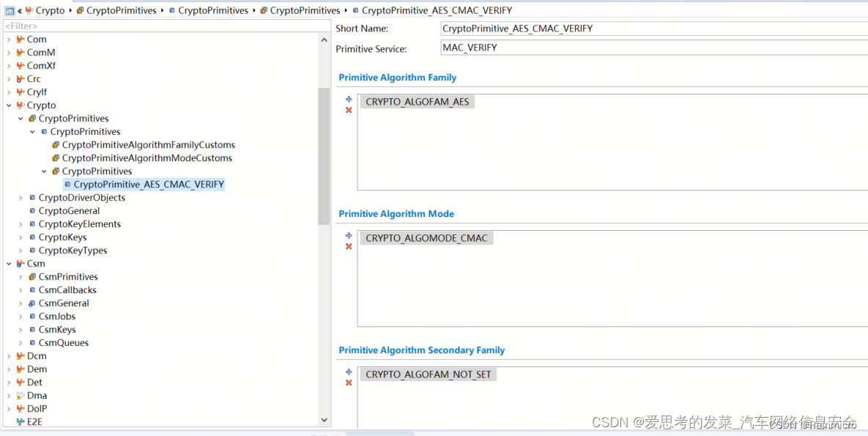Add a new entry in Primitive Algorithm Mode section
This screenshot has width=868, height=436.
349,234
